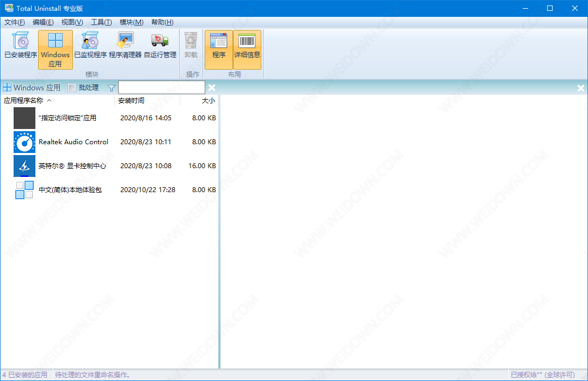Select 中文(简体)本地体验包 app name
The height and width of the screenshot is (381, 588).
70,190
